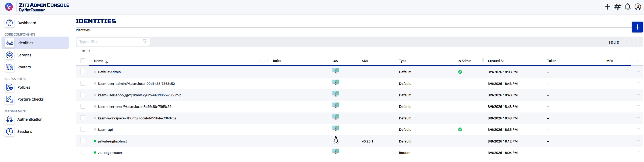This screenshot has width=644, height=162.
Task: Open Default Admin row actions ellipsis
Action: 638,71
